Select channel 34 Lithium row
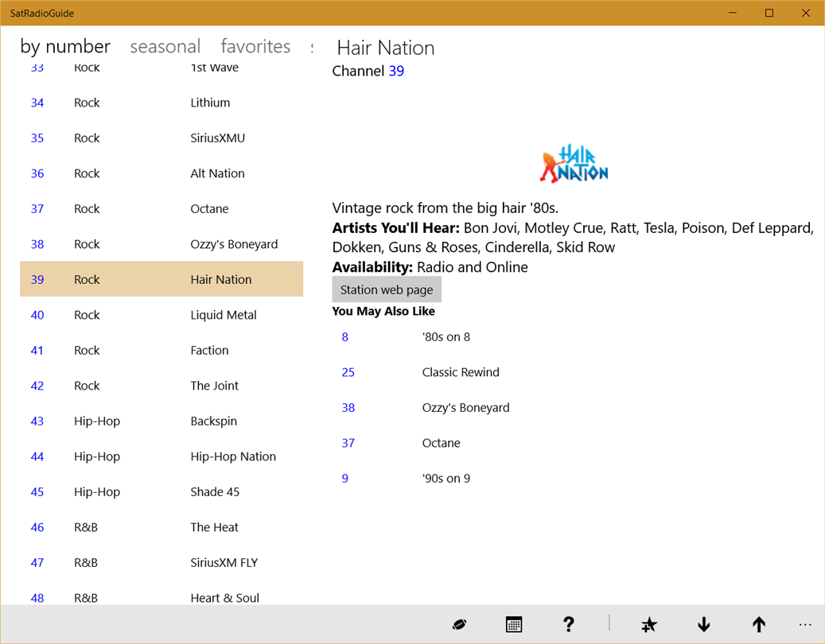This screenshot has height=644, width=825. point(161,103)
